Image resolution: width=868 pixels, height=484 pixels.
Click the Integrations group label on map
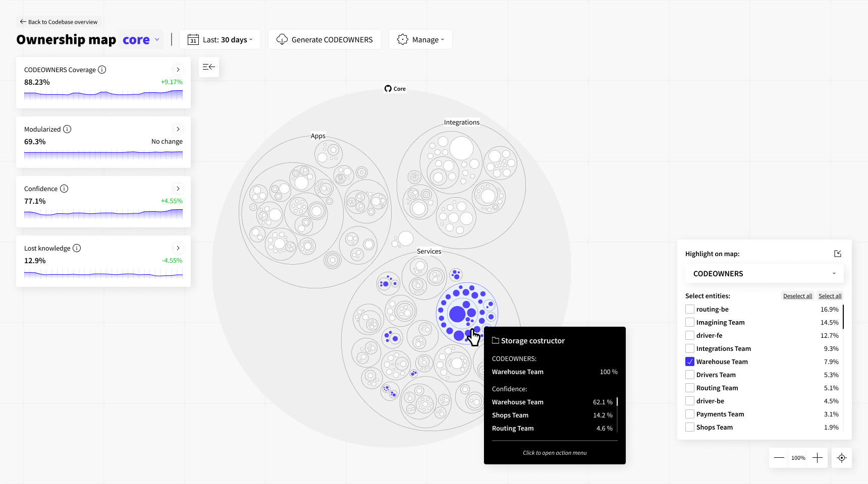pyautogui.click(x=462, y=122)
